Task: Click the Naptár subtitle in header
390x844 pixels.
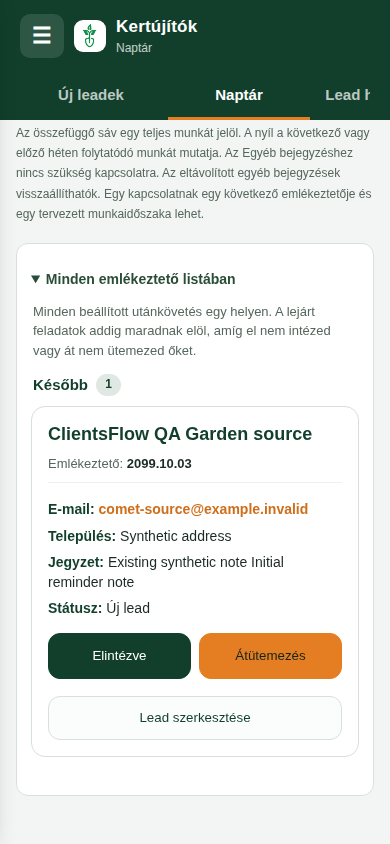Action: [x=134, y=48]
